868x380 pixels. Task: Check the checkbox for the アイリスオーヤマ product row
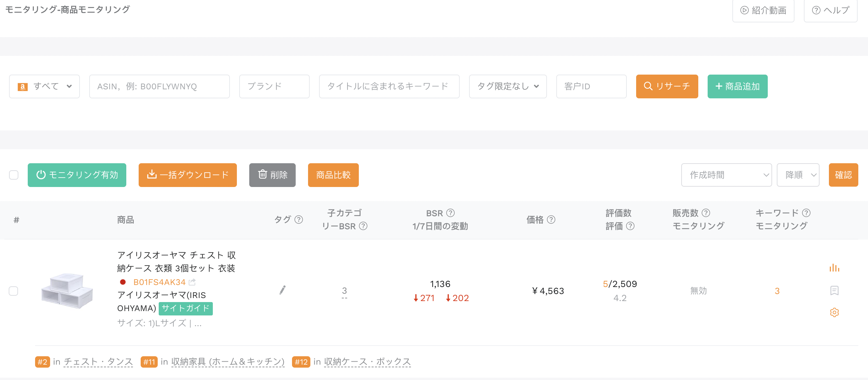pos(13,291)
